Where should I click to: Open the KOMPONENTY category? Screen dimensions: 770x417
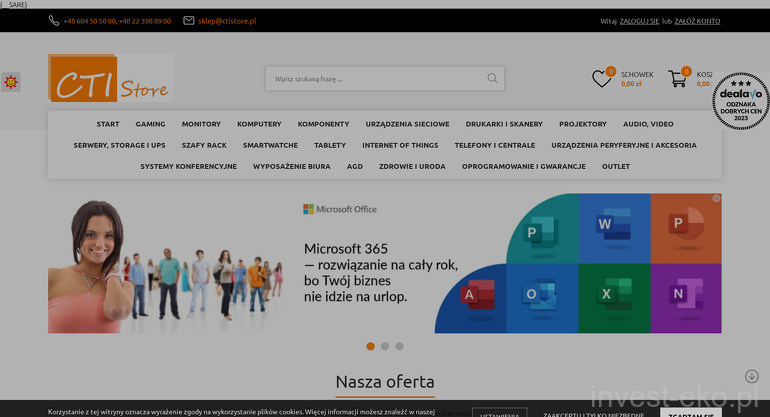[323, 124]
